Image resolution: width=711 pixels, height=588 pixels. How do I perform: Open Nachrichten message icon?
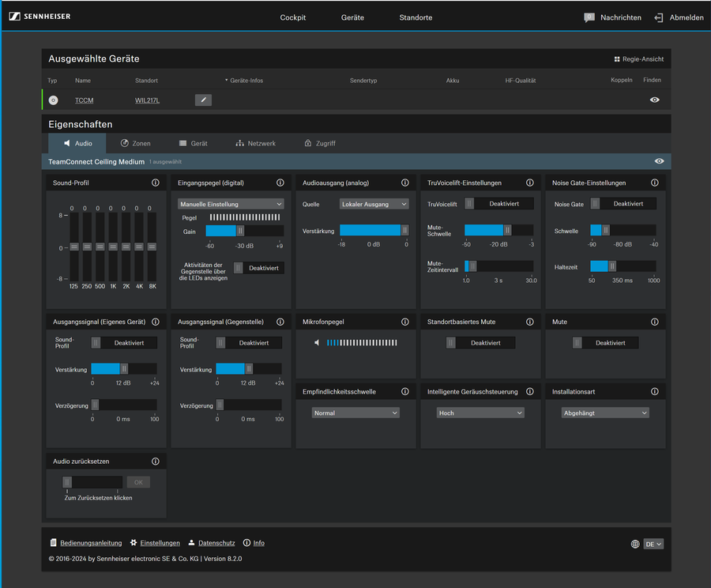(x=589, y=17)
